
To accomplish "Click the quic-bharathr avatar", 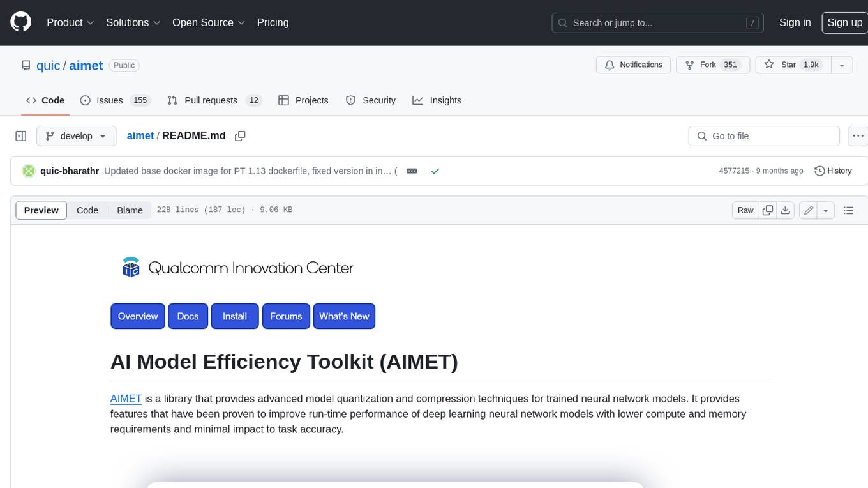I will click(x=28, y=171).
